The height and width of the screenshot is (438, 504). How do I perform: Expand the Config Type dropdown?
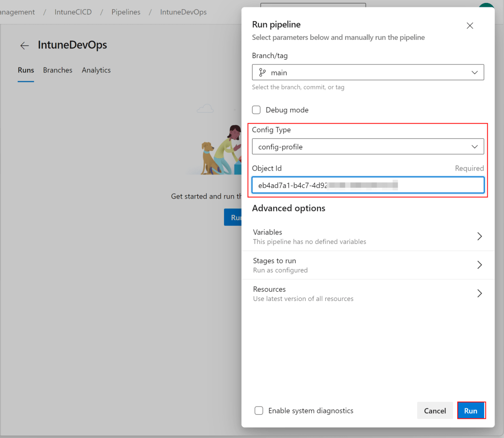pos(368,147)
